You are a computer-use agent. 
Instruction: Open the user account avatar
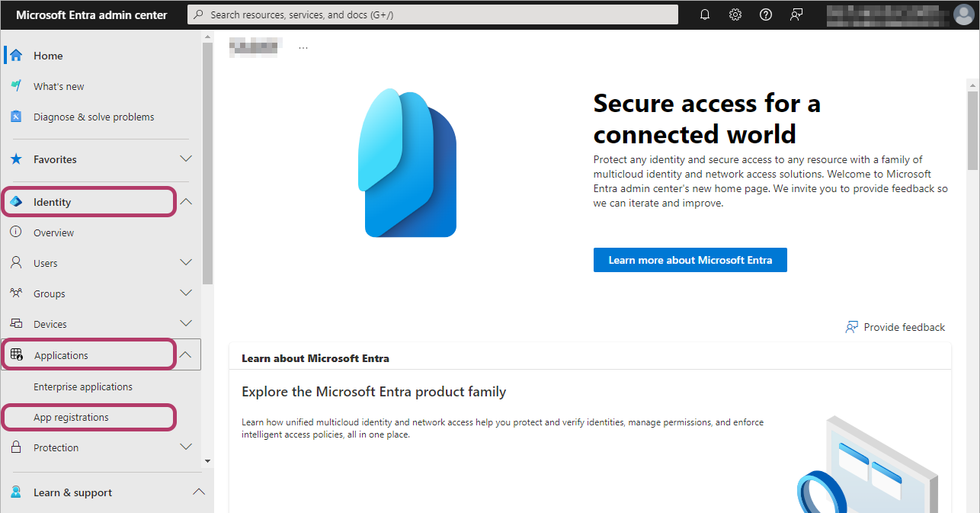coord(963,14)
